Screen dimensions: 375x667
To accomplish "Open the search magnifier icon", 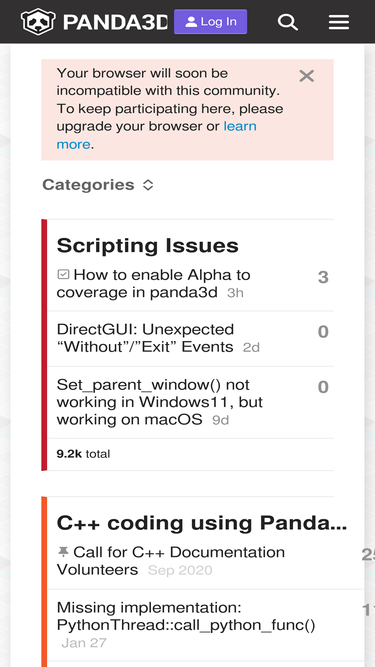I will pos(288,22).
